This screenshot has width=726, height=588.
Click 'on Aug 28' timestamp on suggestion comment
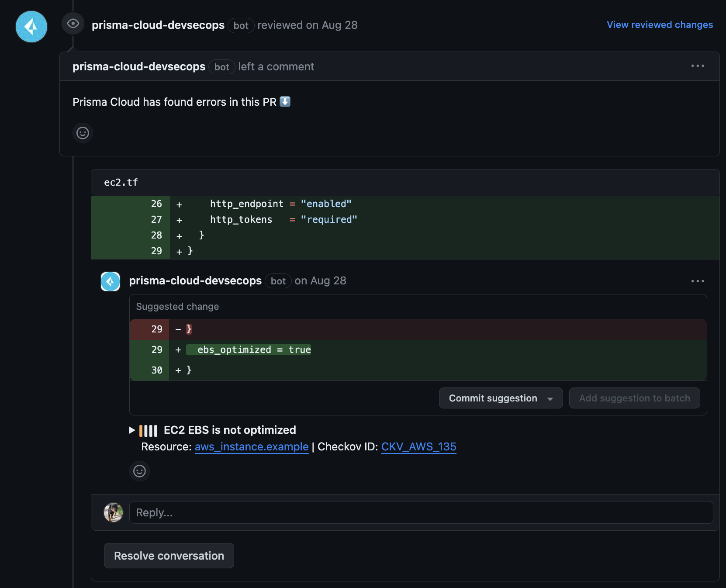320,281
